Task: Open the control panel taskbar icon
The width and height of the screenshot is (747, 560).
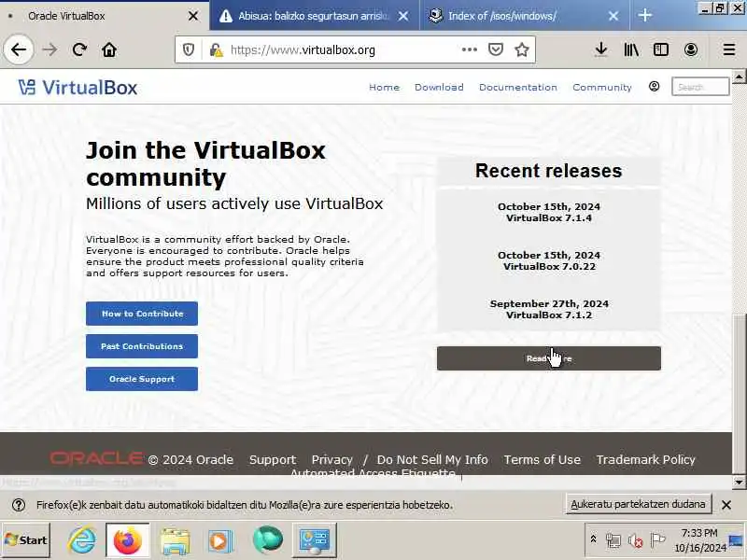Action: pyautogui.click(x=314, y=540)
